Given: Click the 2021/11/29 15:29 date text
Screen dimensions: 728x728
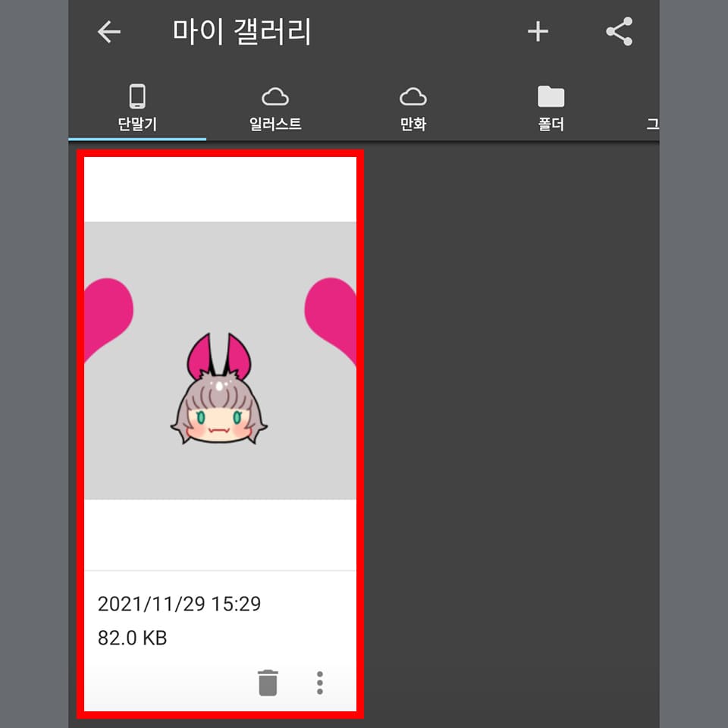Looking at the screenshot, I should tap(179, 604).
